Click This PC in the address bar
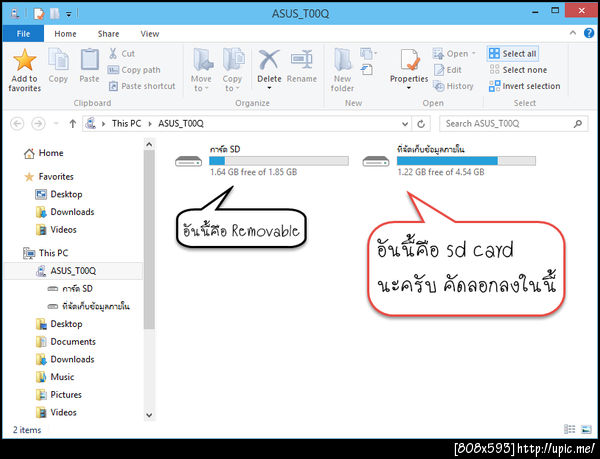Image resolution: width=600 pixels, height=459 pixels. coord(126,124)
